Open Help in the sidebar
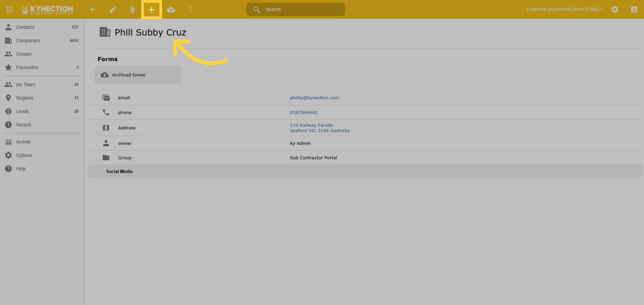The image size is (644, 305). (x=42, y=169)
